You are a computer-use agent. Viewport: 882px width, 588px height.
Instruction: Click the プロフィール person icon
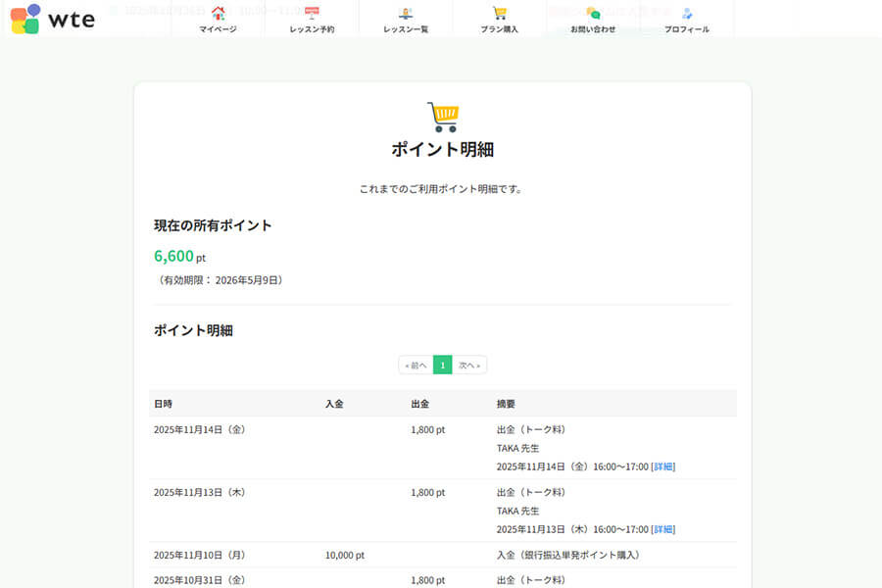click(x=688, y=12)
